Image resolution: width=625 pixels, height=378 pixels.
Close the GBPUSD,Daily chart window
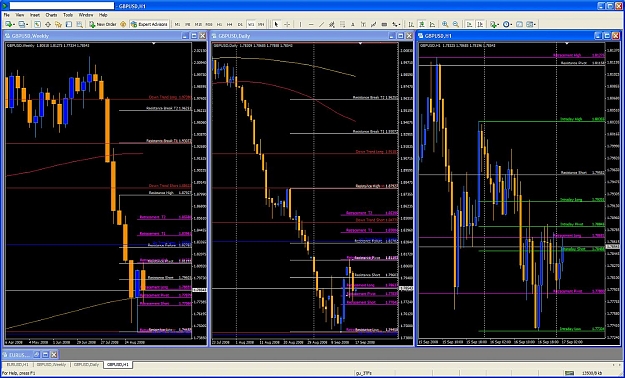click(x=409, y=36)
